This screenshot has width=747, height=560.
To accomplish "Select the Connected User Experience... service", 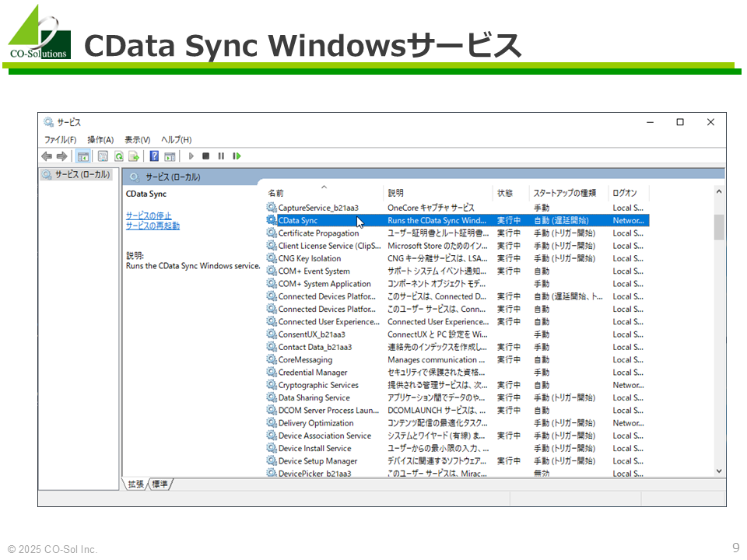I will (458, 322).
